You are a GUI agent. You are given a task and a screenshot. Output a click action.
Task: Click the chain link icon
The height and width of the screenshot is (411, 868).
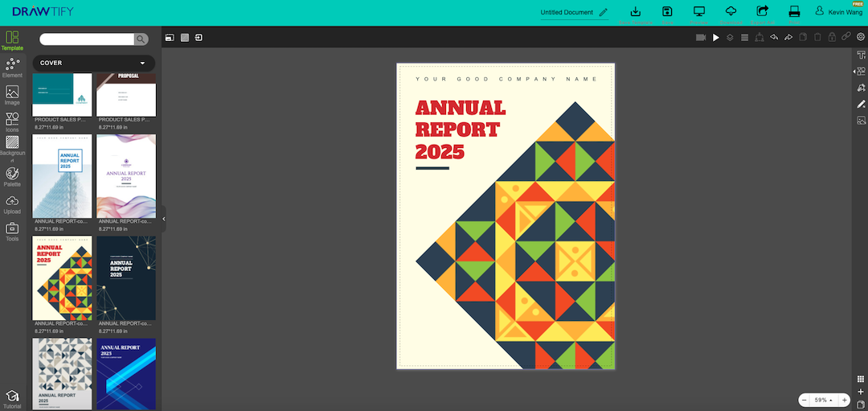pos(845,36)
